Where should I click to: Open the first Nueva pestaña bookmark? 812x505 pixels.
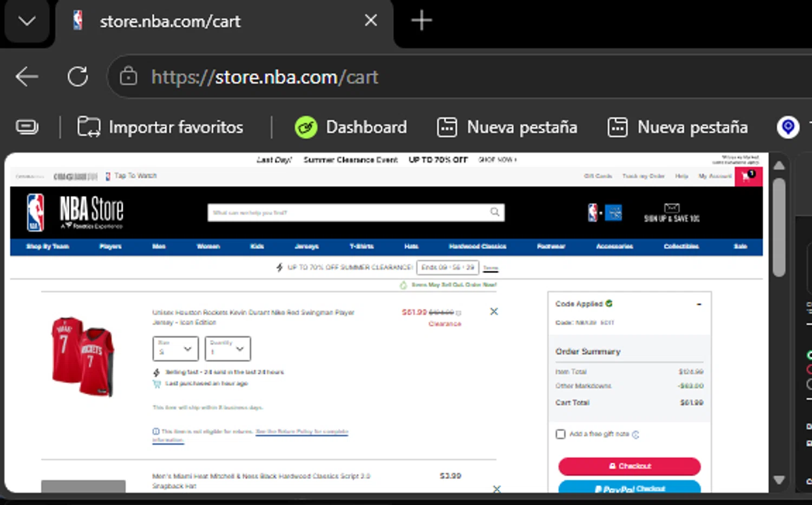click(507, 127)
